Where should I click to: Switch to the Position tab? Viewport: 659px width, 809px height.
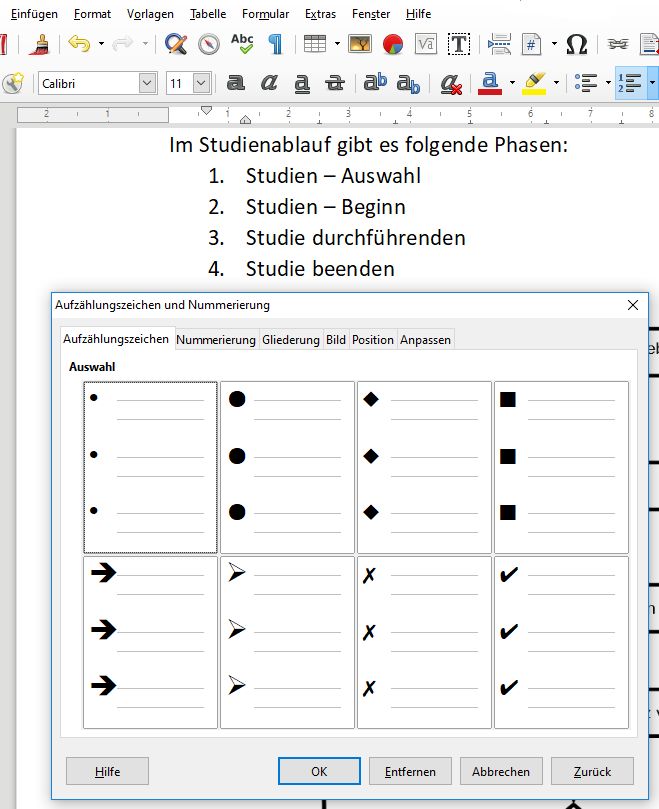[373, 340]
